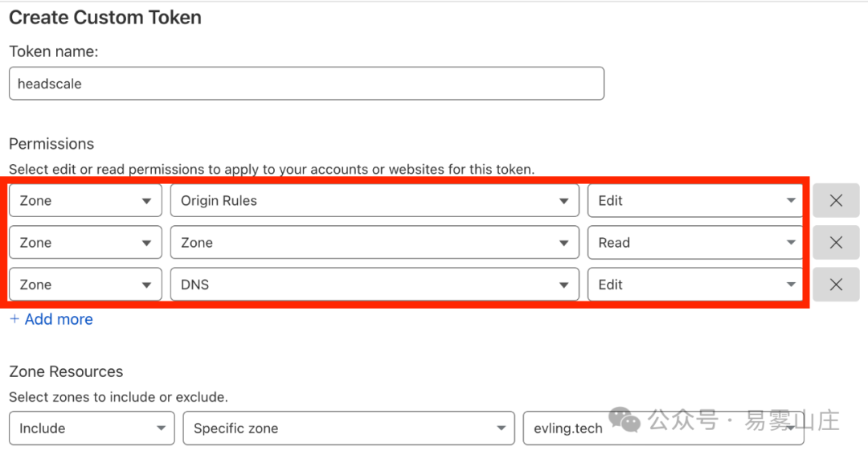
Task: Open the second row's Zone category dropdown
Action: 86,243
